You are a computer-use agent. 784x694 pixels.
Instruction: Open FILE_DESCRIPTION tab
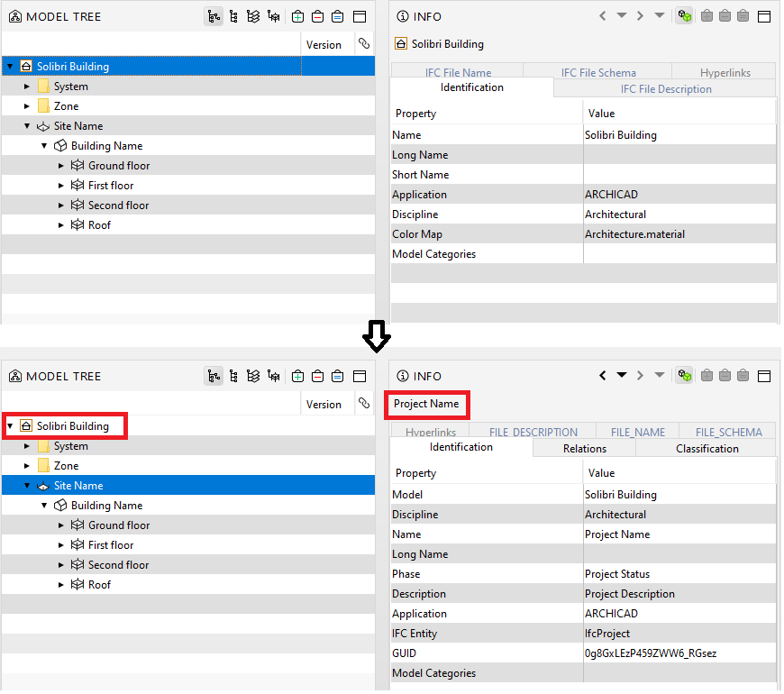pyautogui.click(x=533, y=432)
